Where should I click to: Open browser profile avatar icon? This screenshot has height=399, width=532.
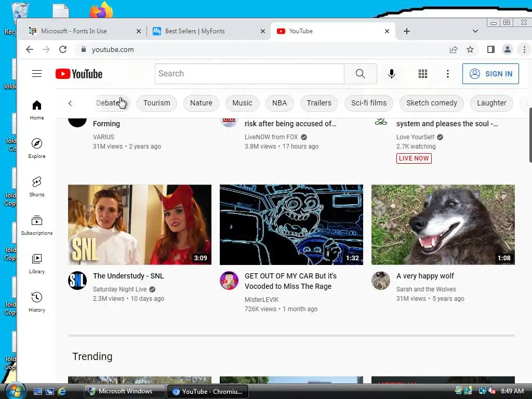[x=507, y=49]
